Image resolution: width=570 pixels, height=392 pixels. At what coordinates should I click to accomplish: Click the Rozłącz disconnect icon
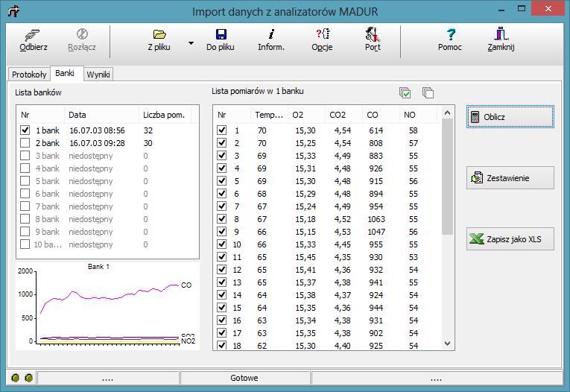click(x=82, y=34)
